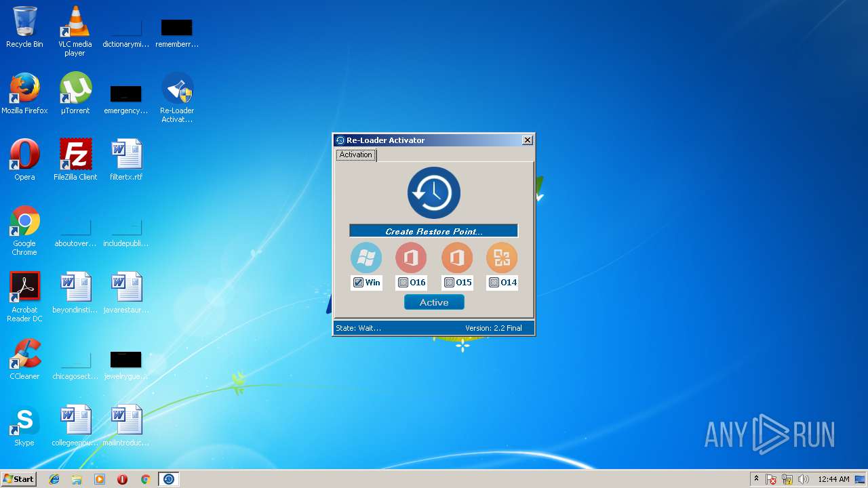Viewport: 868px width, 488px height.
Task: Select the collegeepou... Word document icon
Action: (x=75, y=426)
